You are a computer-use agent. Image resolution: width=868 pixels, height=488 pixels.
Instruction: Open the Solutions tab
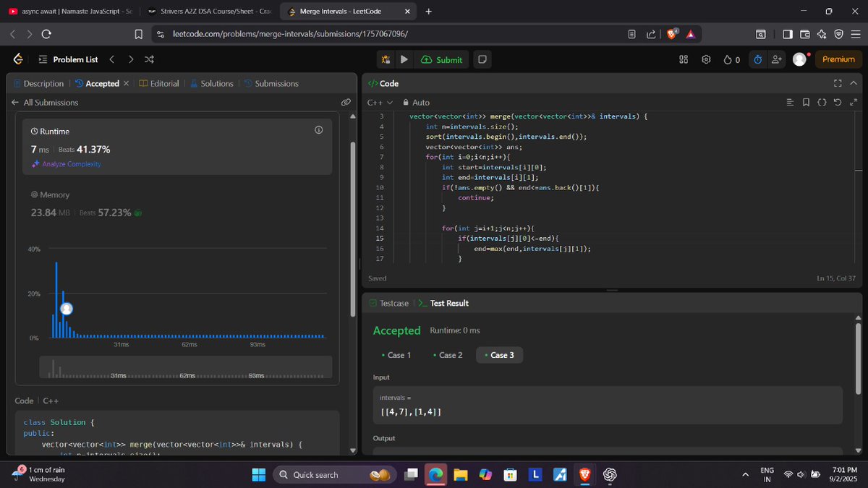click(x=211, y=84)
